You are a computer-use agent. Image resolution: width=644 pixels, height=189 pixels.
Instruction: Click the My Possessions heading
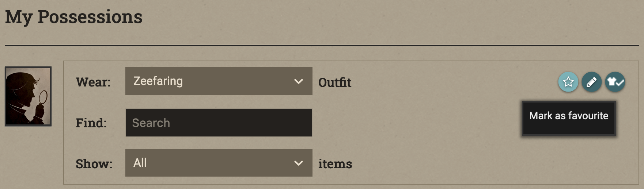[74, 17]
